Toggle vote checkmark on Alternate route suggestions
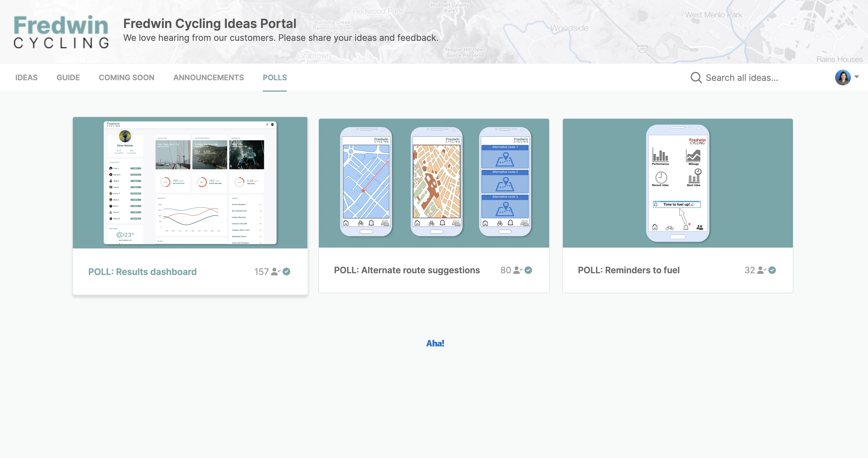Viewport: 868px width, 458px height. 528,270
